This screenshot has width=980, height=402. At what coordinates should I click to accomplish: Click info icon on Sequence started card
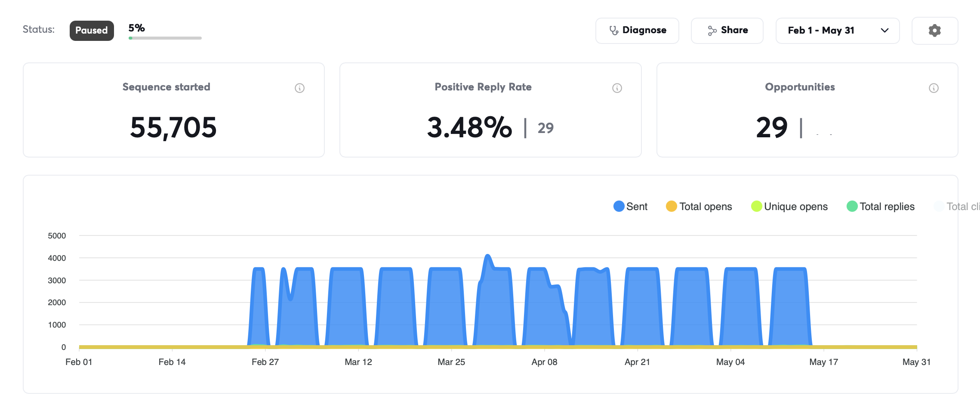[x=299, y=88]
